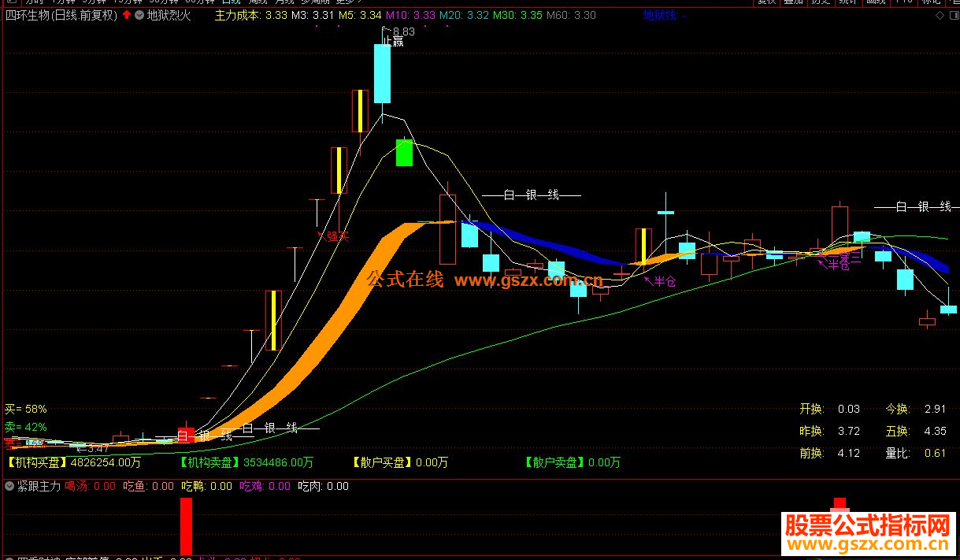The height and width of the screenshot is (560, 960).
Task: Click the red up arrow beside the stock name
Action: pyautogui.click(x=126, y=15)
